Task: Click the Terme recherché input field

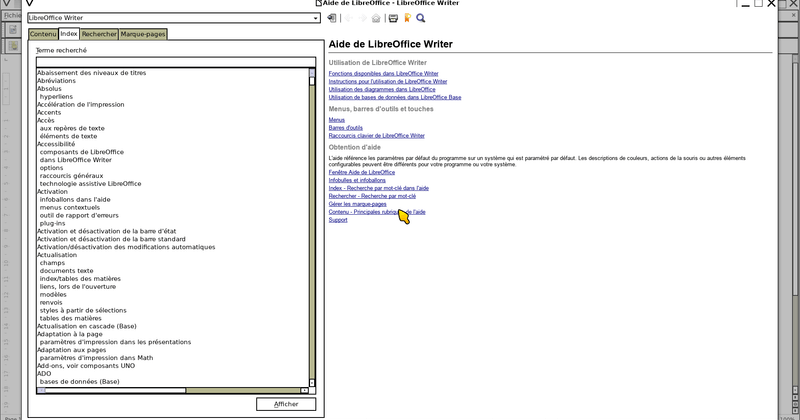Action: pos(176,62)
